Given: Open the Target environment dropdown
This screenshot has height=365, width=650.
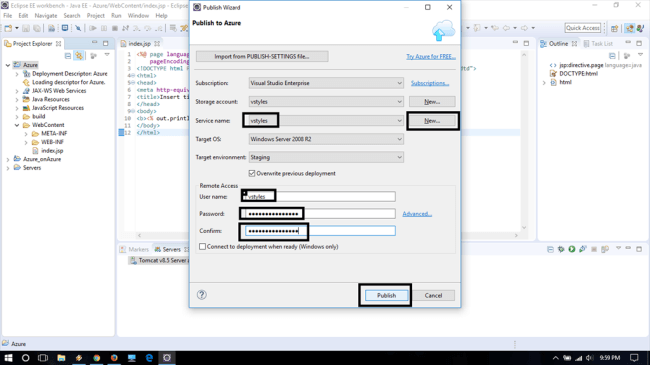Looking at the screenshot, I should pyautogui.click(x=326, y=157).
